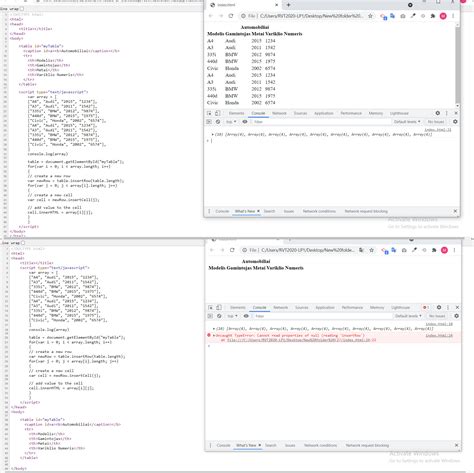Switch to the Network tab in the upper DevTools
The width and height of the screenshot is (474, 473).
click(x=279, y=113)
